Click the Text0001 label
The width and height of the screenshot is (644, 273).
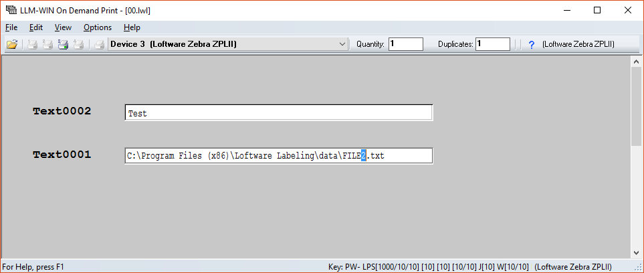point(62,155)
